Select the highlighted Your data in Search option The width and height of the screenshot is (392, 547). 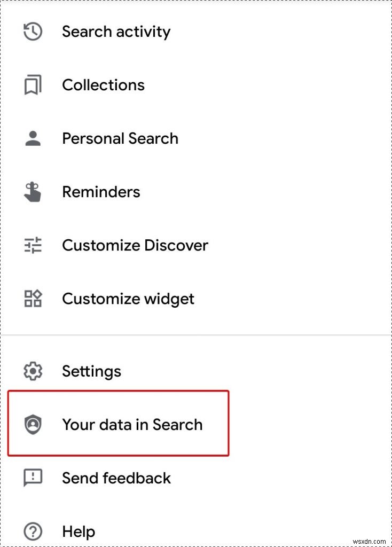click(132, 424)
